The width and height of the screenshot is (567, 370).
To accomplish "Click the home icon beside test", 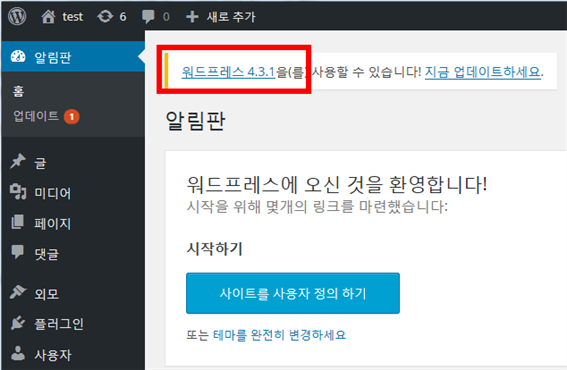I will coord(48,17).
